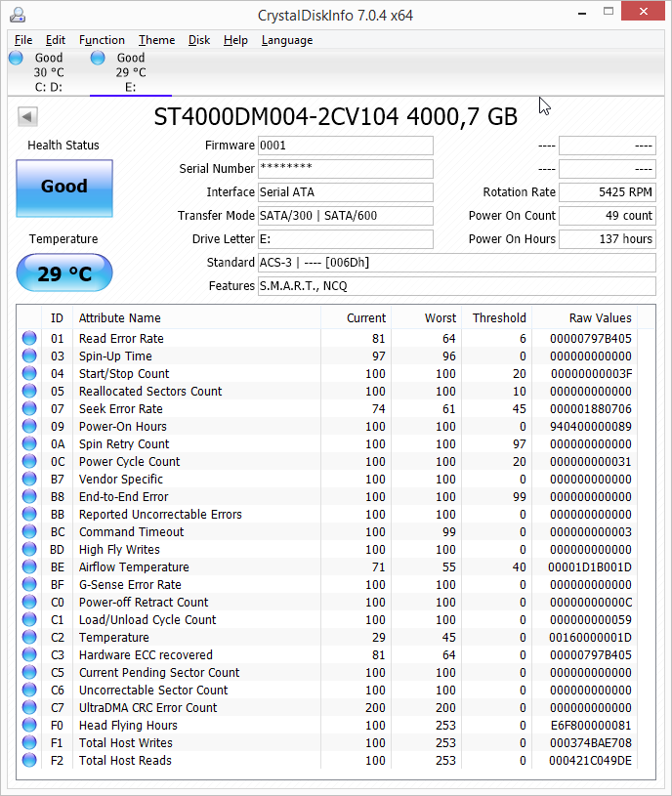Screen dimensions: 672x796
Task: Click the Current column header
Action: point(356,317)
